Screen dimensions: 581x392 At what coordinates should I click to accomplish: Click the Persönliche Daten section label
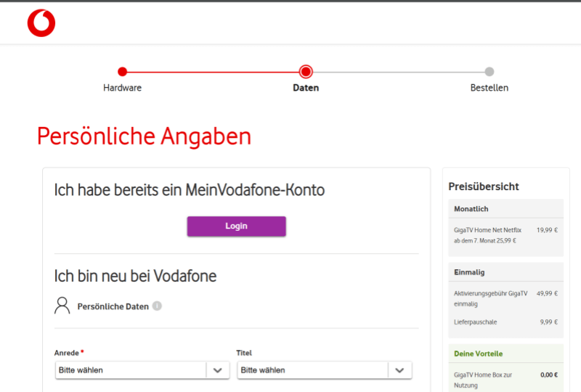point(113,306)
